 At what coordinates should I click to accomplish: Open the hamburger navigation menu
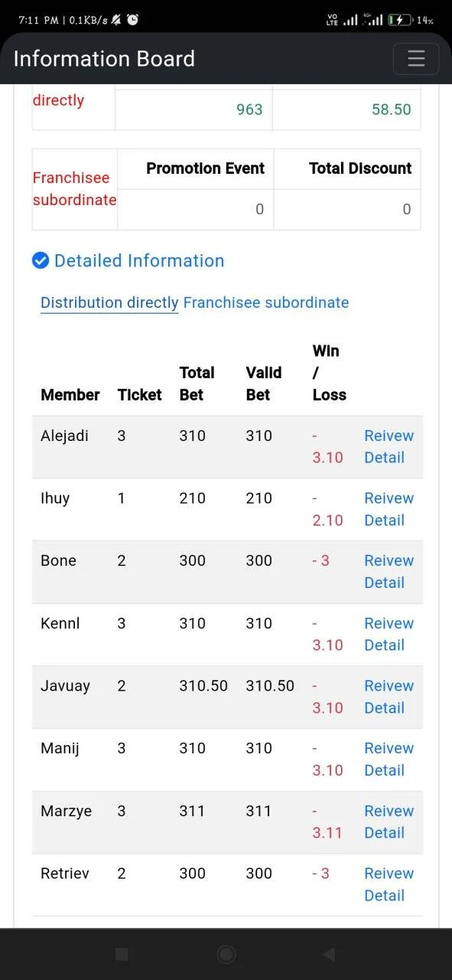[416, 59]
